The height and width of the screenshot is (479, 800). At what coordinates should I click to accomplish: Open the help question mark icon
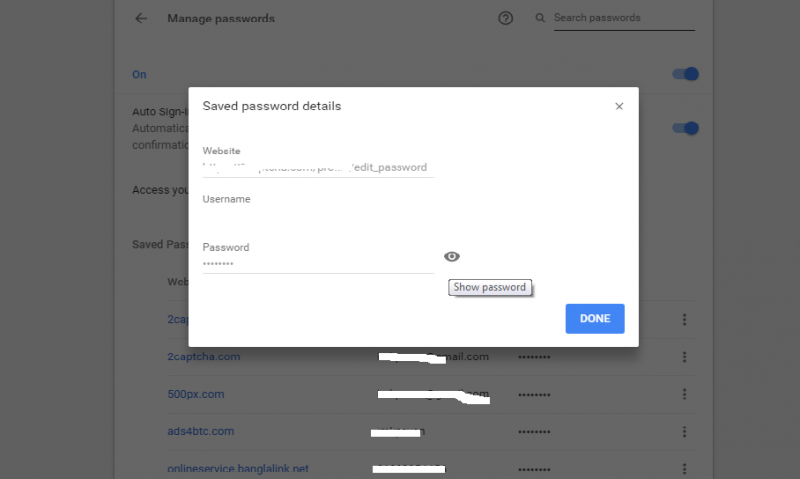pos(505,18)
